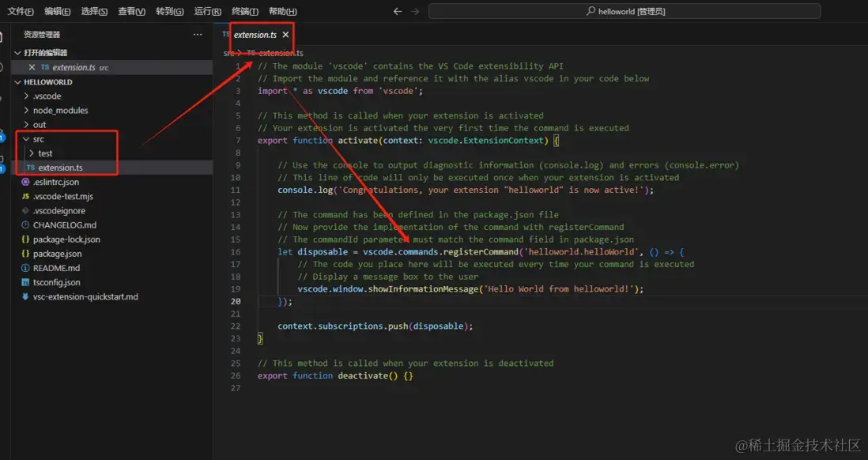
Task: Open the 帮助(H) menu
Action: click(282, 11)
